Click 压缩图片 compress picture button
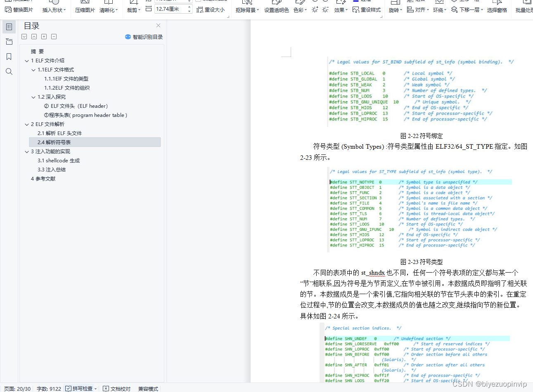 [x=85, y=10]
